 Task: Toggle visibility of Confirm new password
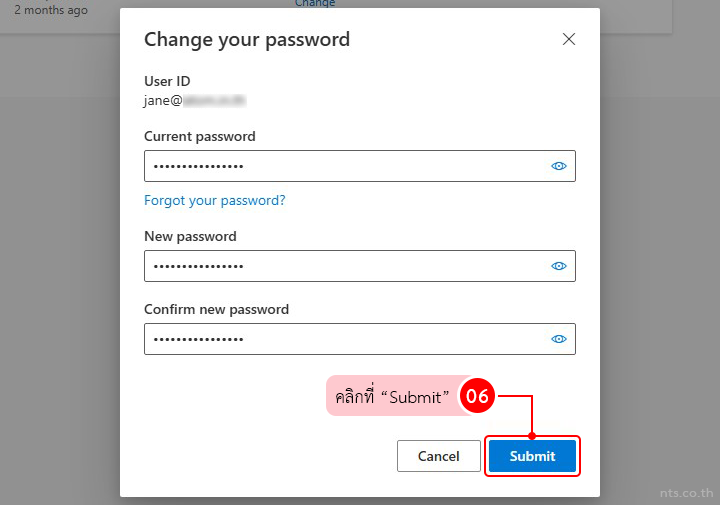tap(559, 339)
